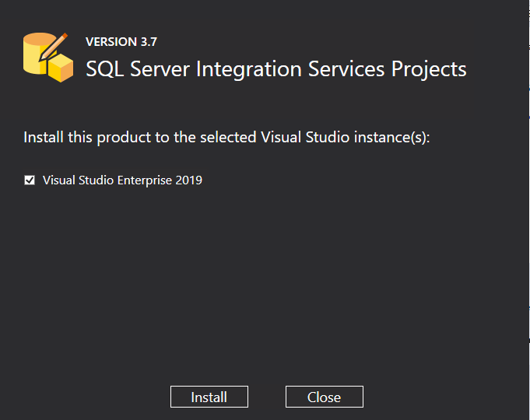Click the word 'Enterprise' in the instance label
Image resolution: width=530 pixels, height=420 pixels.
tap(145, 180)
